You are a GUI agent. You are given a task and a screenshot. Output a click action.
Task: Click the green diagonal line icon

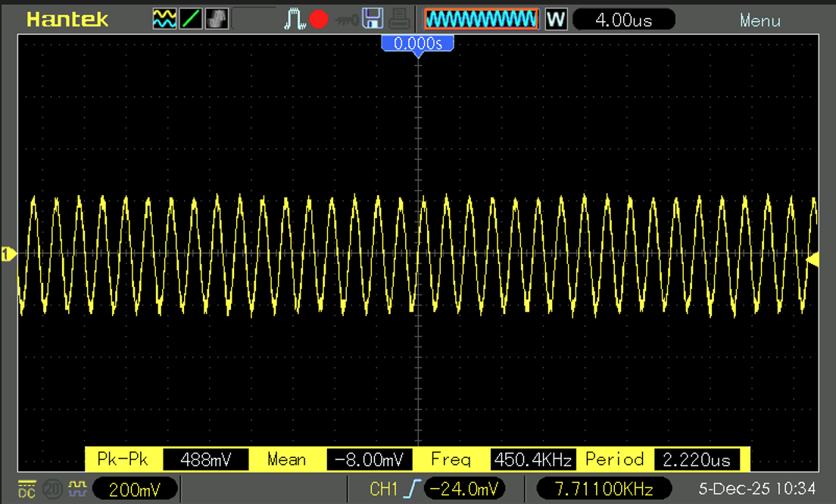point(191,20)
